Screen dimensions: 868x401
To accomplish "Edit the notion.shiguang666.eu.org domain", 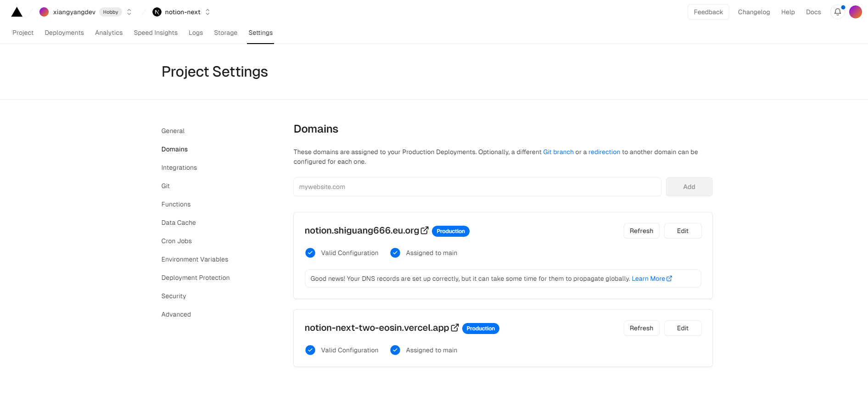I will [683, 231].
